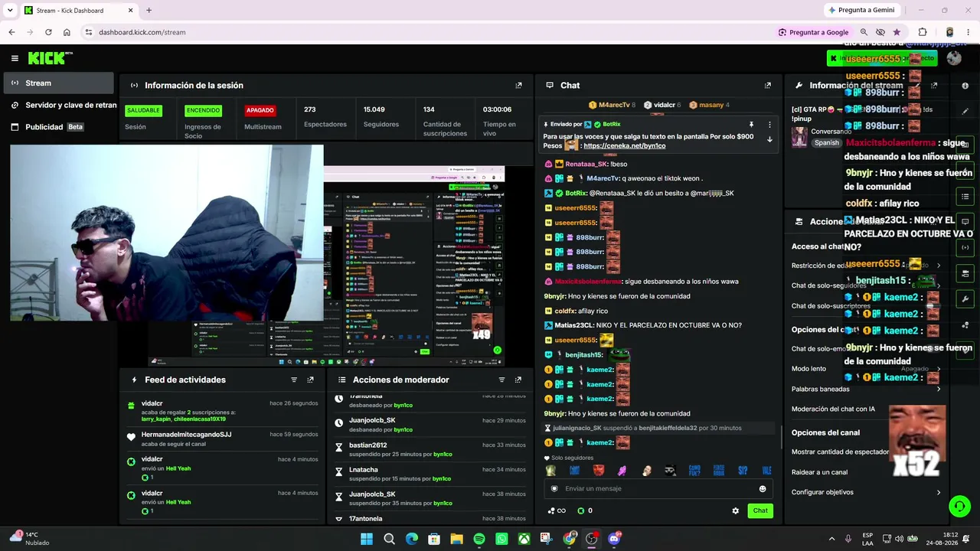The image size is (980, 551).
Task: Click the green support headset button
Action: click(959, 506)
